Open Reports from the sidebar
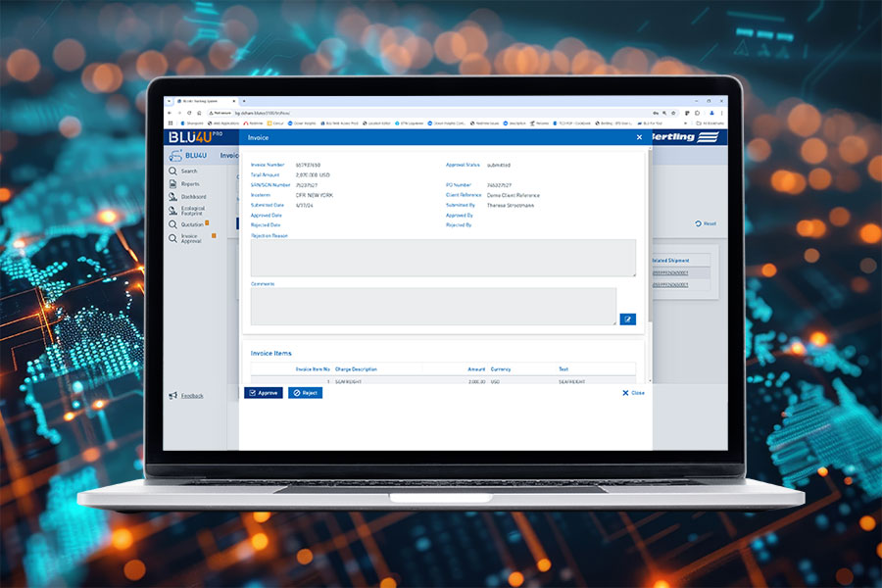Screen dimensions: 882x588 click(x=185, y=185)
